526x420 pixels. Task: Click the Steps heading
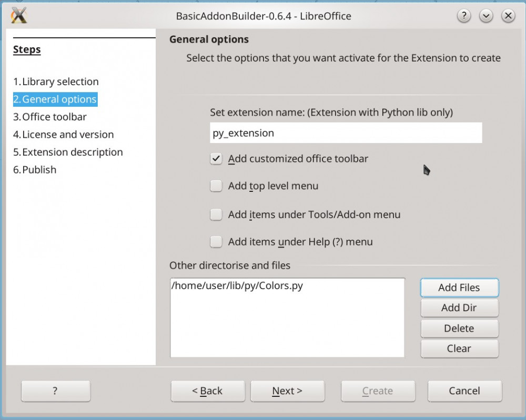click(27, 49)
